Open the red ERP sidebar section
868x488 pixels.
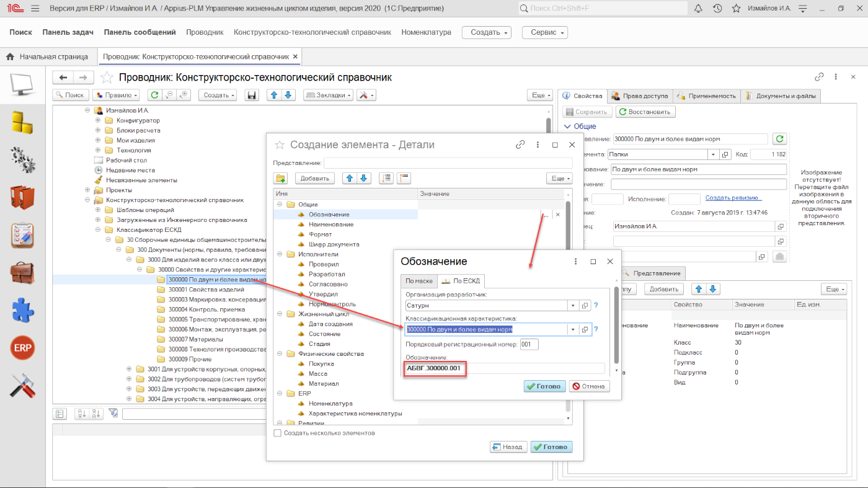click(23, 348)
